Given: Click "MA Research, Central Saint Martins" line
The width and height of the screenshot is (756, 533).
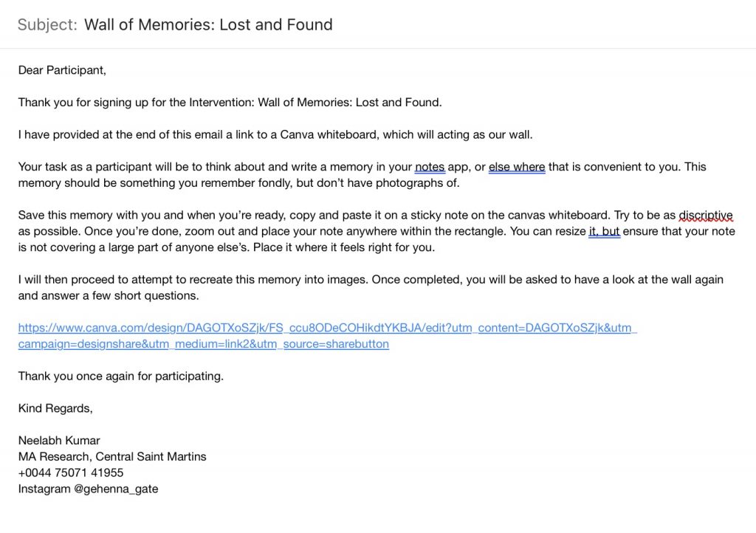Looking at the screenshot, I should (112, 457).
